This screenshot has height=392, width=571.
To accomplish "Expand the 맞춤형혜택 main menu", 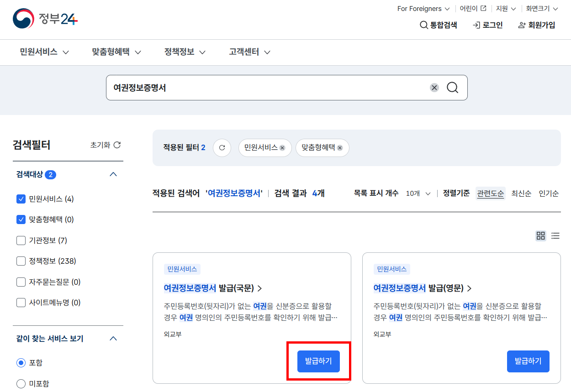I will (x=116, y=52).
